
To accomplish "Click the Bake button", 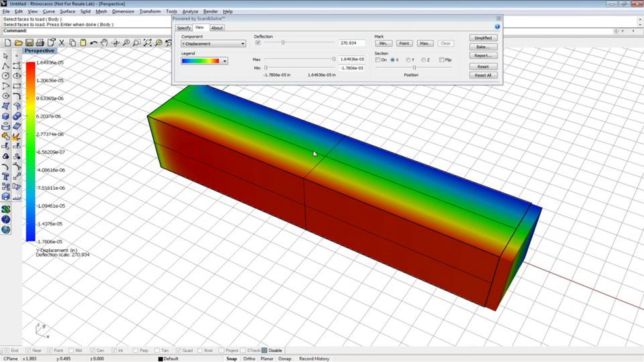I will [x=483, y=47].
